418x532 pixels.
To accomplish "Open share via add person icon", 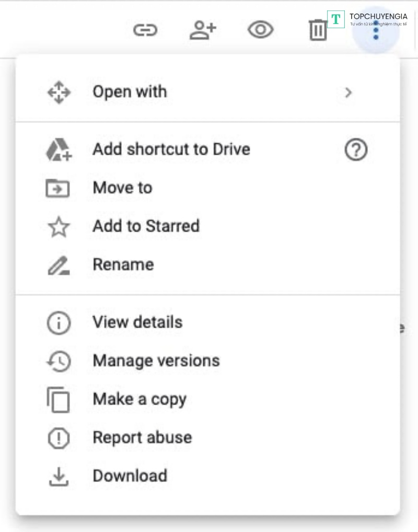I will pos(202,30).
